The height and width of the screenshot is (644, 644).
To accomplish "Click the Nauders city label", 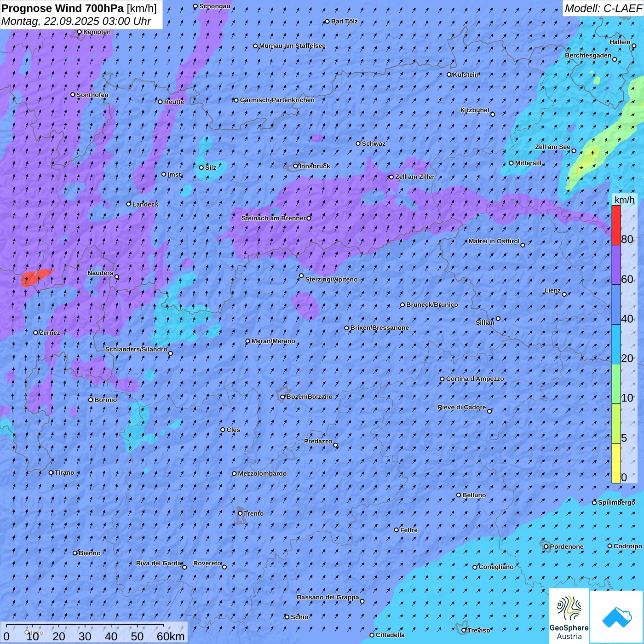I will (x=100, y=273).
